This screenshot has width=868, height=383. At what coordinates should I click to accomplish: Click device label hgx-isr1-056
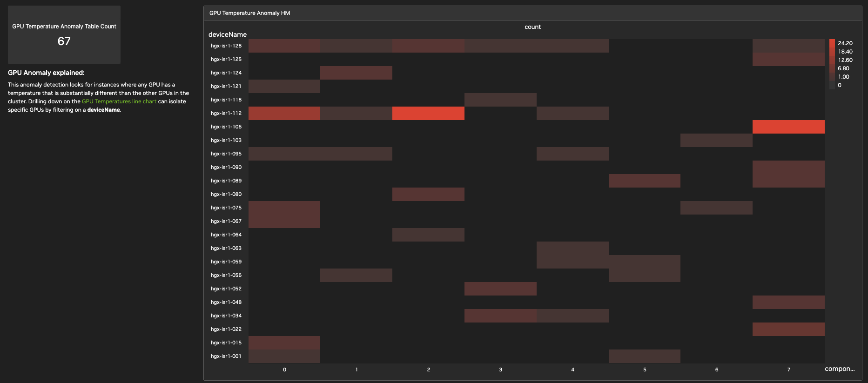pos(226,275)
